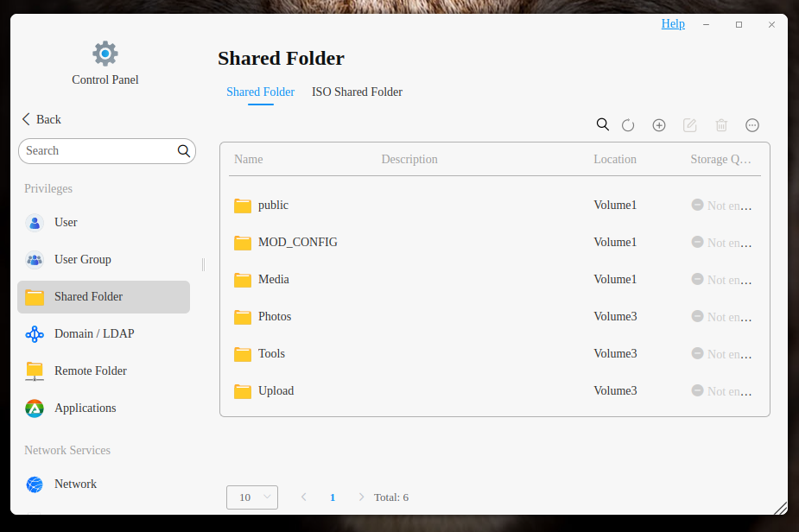Viewport: 799px width, 532px height.
Task: Go to the next page arrow
Action: 361,497
